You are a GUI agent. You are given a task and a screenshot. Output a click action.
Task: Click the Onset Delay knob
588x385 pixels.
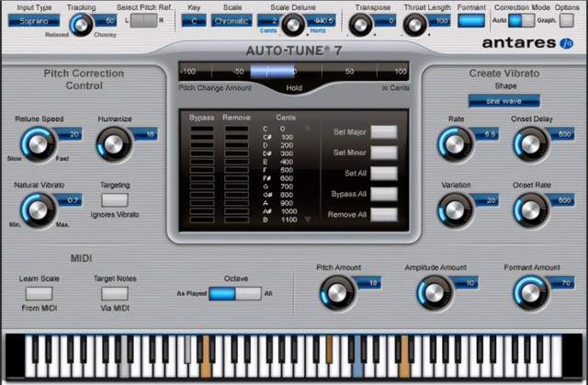click(531, 144)
